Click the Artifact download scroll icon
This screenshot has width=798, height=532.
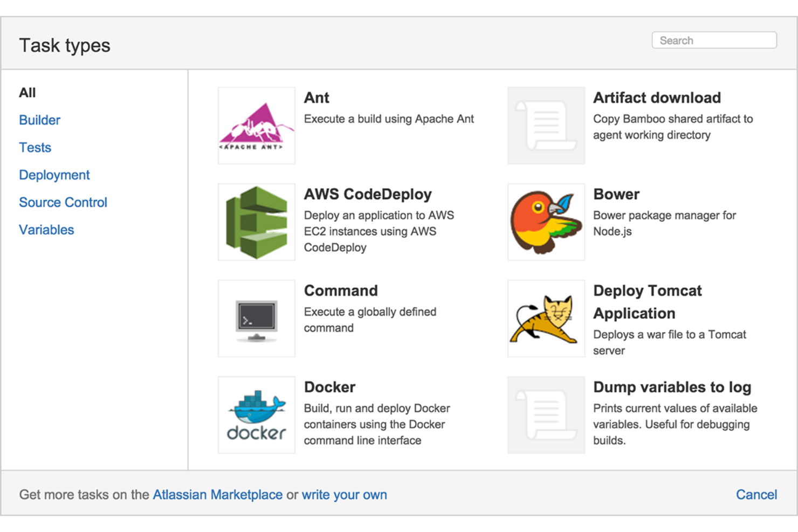[x=546, y=125]
